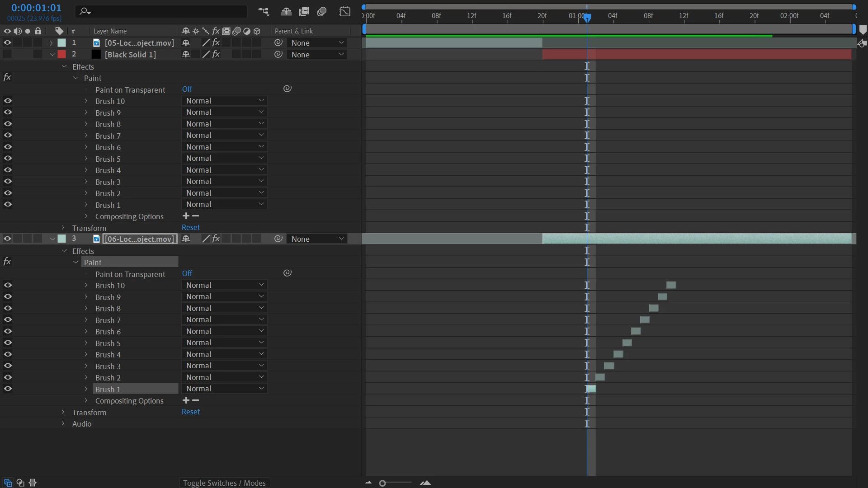Click Toggle Switches / Modes button
Viewport: 868px width, 488px height.
pos(224,483)
